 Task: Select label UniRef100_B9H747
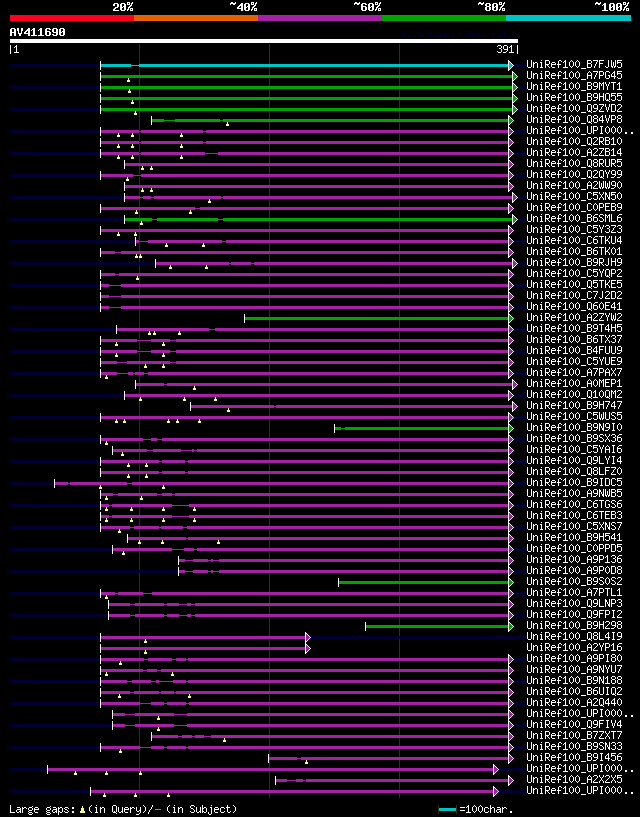tap(574, 405)
